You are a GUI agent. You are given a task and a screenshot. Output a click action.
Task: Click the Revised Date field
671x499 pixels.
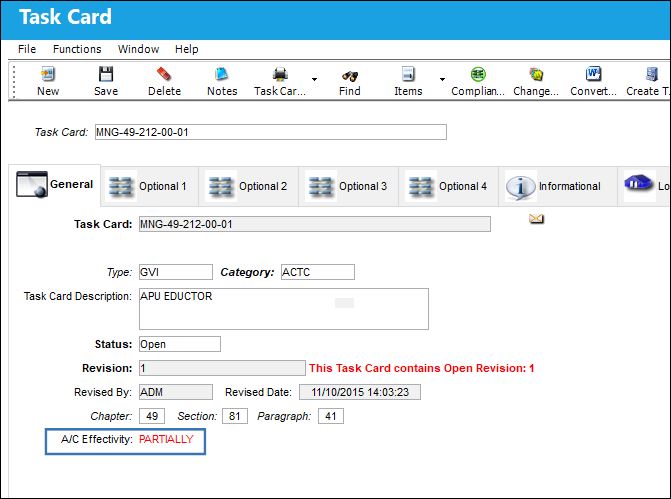[x=360, y=392]
